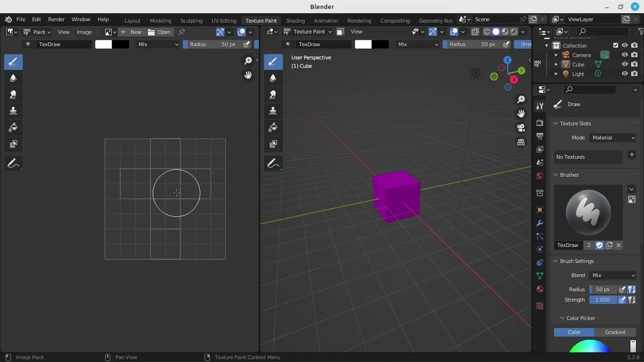Open the Physics properties tab
This screenshot has width=644, height=362.
point(540,249)
